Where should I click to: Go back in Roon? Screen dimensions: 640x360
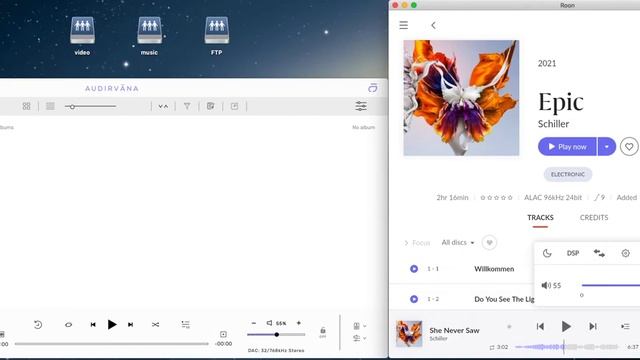point(433,25)
